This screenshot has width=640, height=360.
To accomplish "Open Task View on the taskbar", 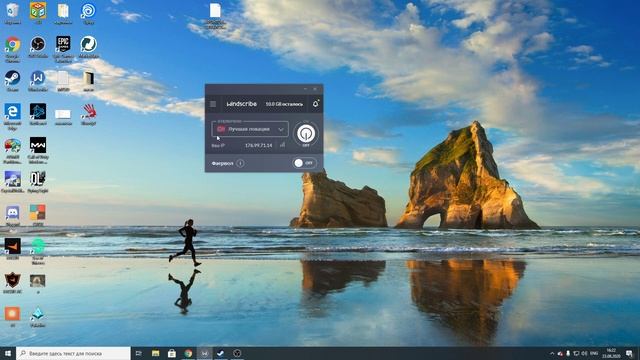I will 138,353.
